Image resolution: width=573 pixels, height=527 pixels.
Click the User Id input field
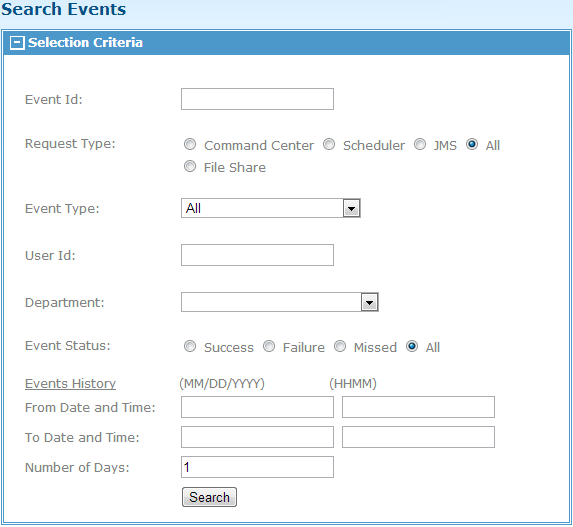[x=257, y=255]
